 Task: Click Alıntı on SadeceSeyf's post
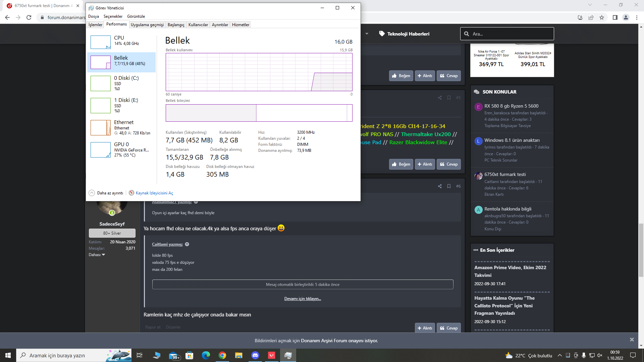pyautogui.click(x=425, y=328)
